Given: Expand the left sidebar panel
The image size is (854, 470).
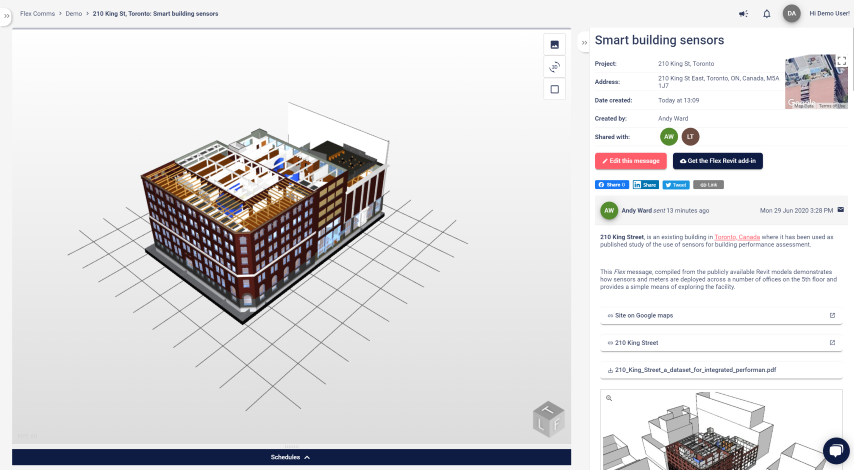Looking at the screenshot, I should pyautogui.click(x=6, y=16).
